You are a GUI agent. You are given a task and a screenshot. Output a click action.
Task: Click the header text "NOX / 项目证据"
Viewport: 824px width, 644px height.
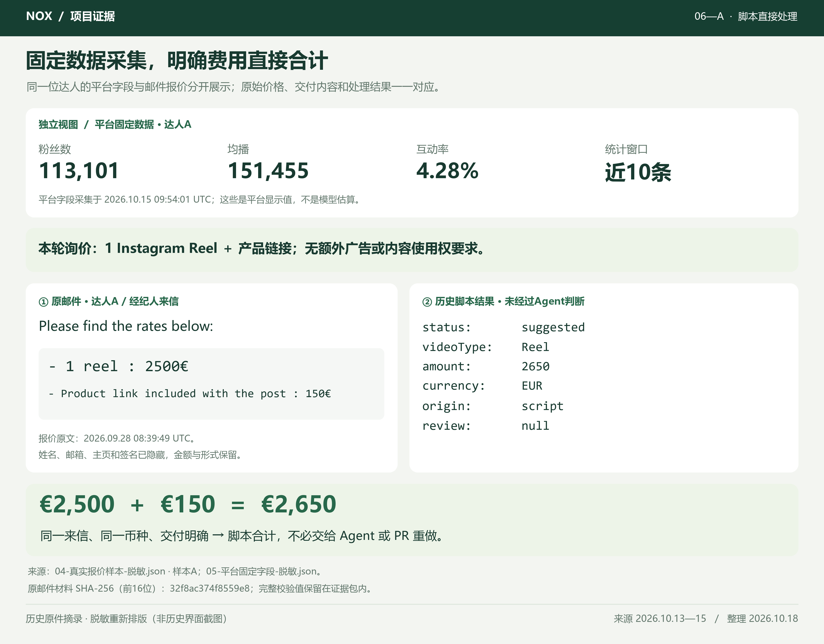[71, 16]
